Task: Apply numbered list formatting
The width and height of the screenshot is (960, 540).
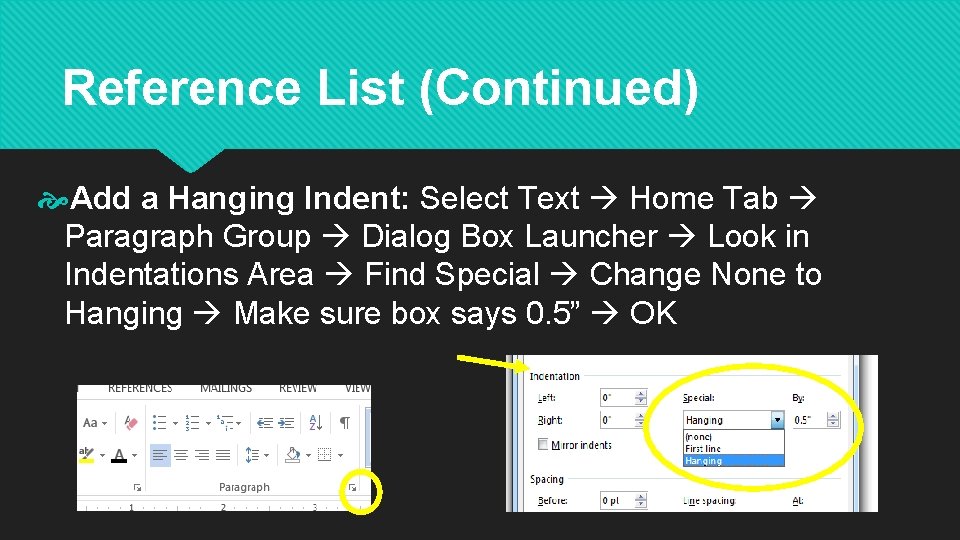Action: pos(192,422)
